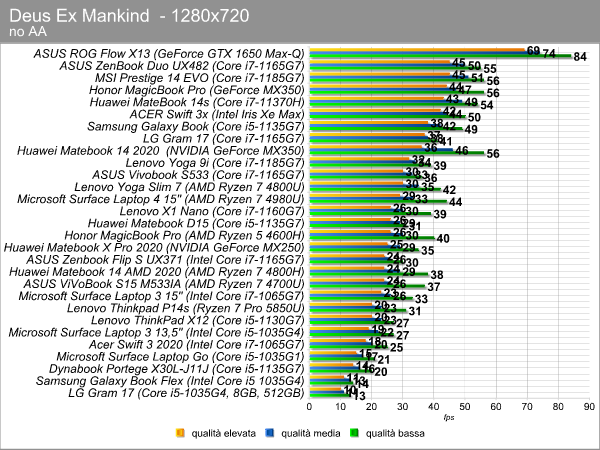This screenshot has width=600, height=450.
Task: Select Microsoft Surface Laptop 4 15" label
Action: click(161, 199)
